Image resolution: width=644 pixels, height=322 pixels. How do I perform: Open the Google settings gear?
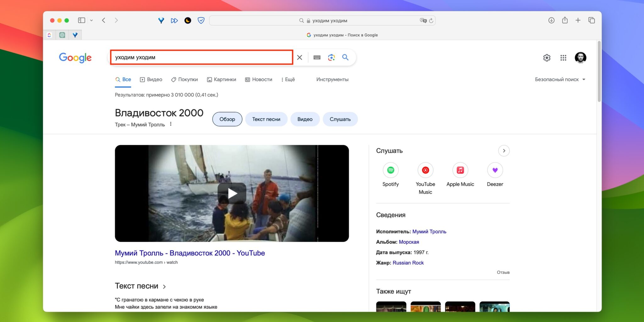coord(547,58)
